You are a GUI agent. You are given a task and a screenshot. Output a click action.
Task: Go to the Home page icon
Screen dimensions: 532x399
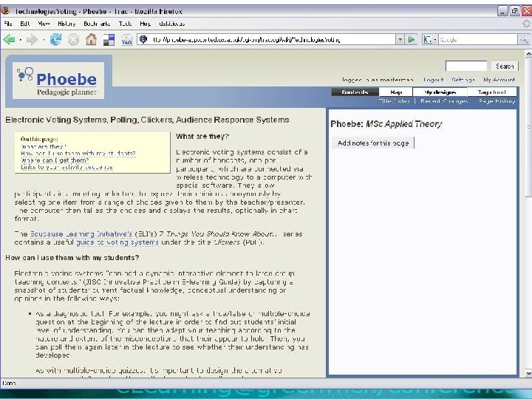coord(91,40)
